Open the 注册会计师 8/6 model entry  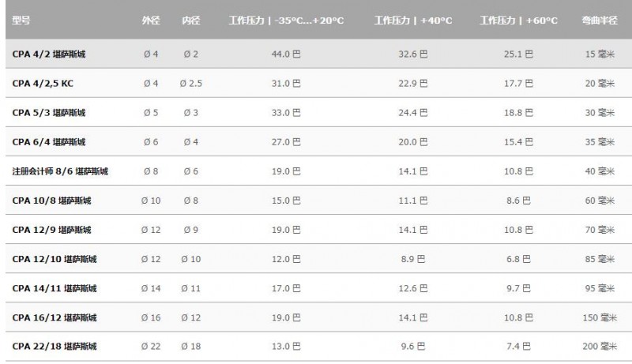click(x=60, y=171)
